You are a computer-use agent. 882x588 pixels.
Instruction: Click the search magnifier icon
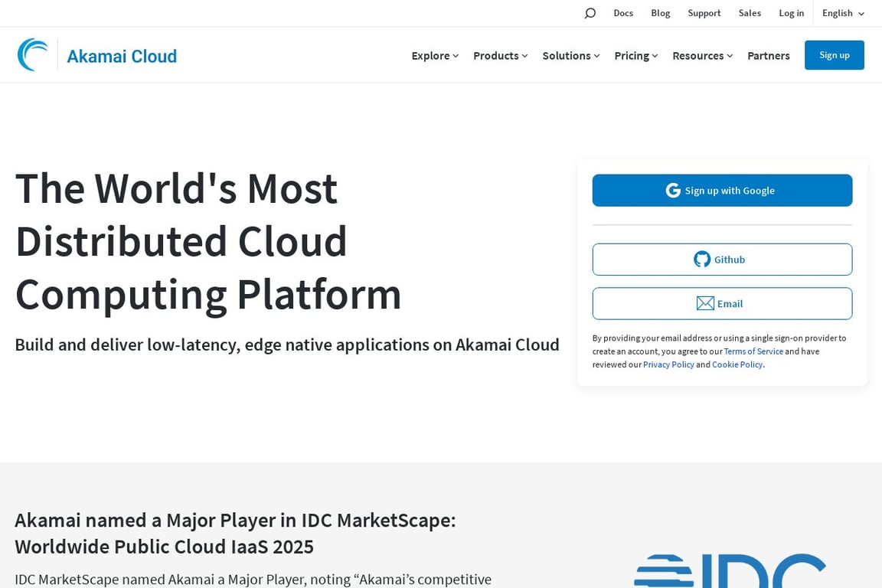pos(590,13)
